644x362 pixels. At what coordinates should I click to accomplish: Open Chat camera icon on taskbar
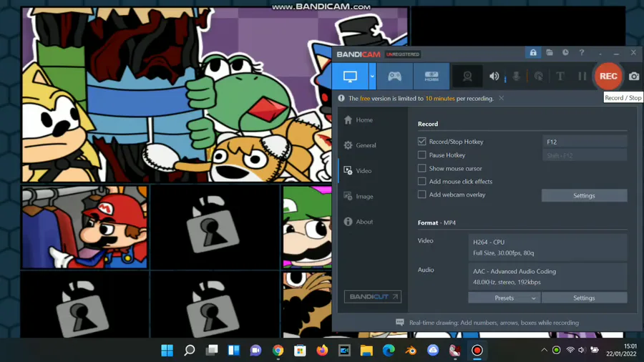tap(256, 350)
